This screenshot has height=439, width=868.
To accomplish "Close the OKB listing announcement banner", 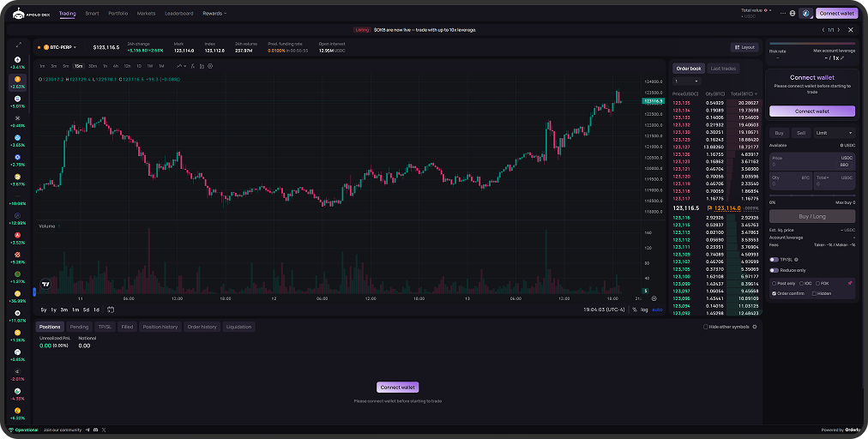I will (850, 30).
